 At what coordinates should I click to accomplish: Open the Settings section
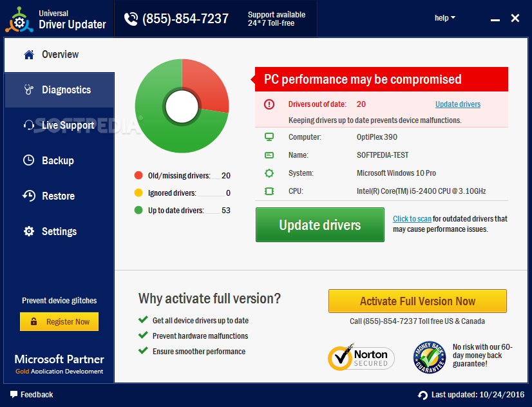[x=59, y=231]
